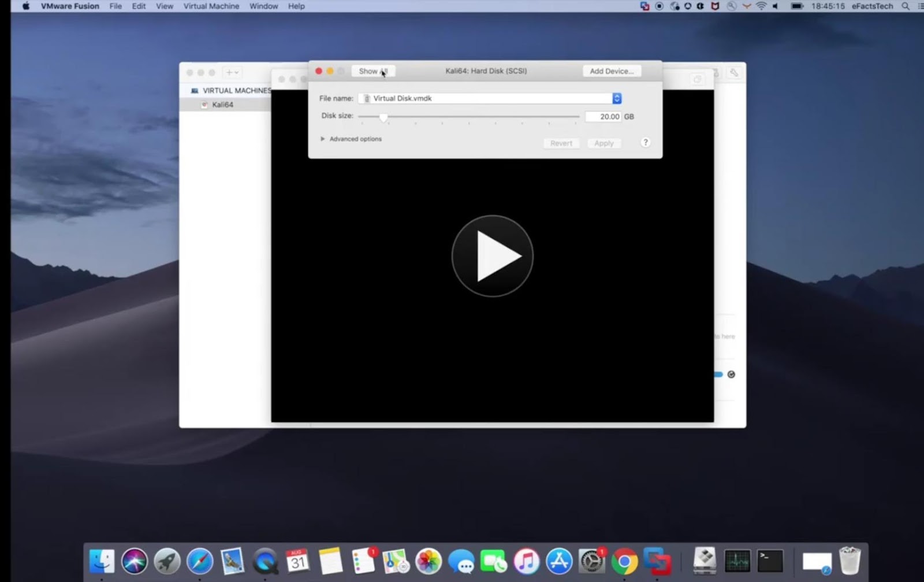
Task: Open the Help menu
Action: click(296, 6)
